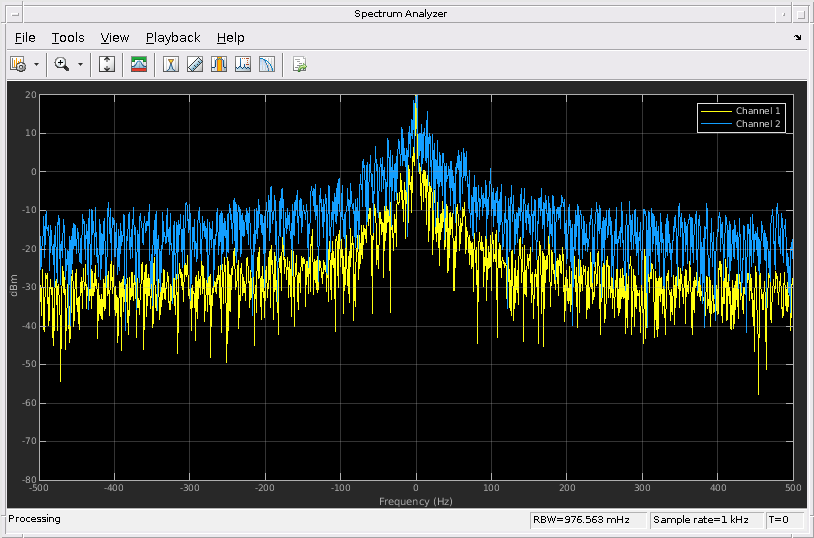Toggle the orange channel measurements panel
The image size is (814, 538).
pos(219,64)
